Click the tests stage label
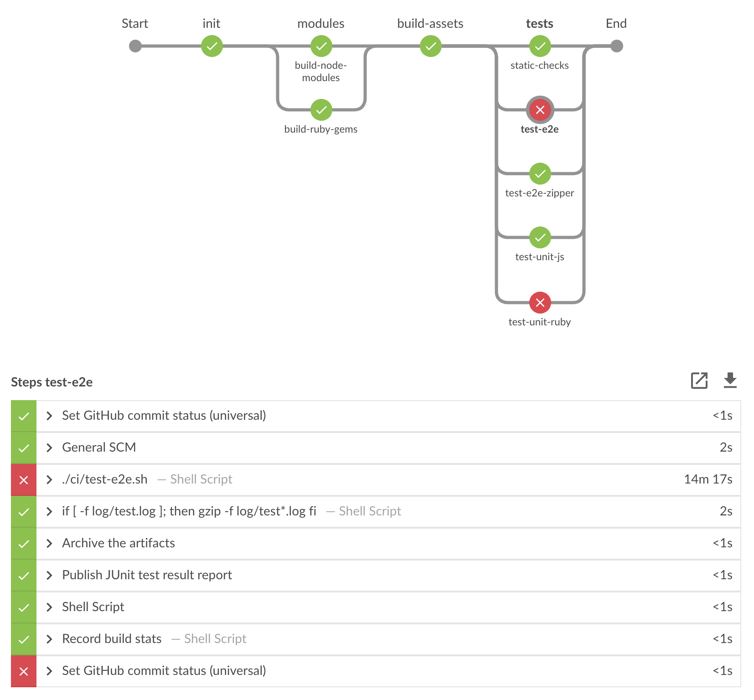The width and height of the screenshot is (754, 700). point(540,23)
